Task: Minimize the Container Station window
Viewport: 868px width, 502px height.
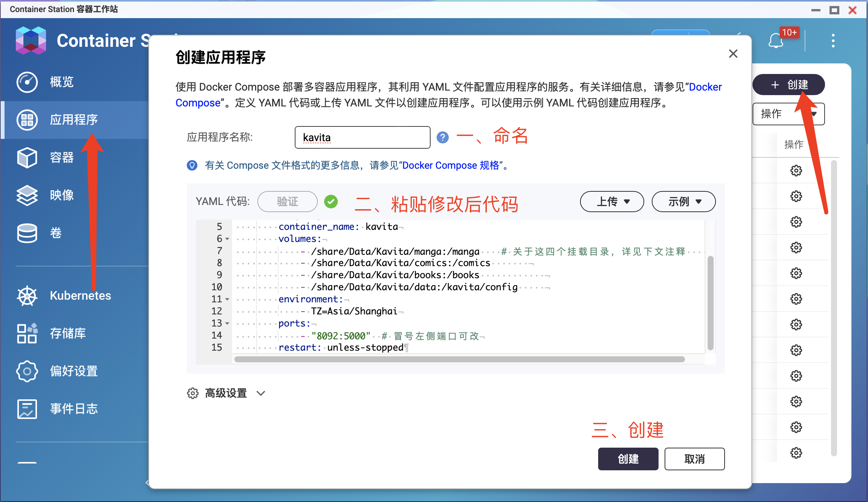Action: pyautogui.click(x=816, y=10)
